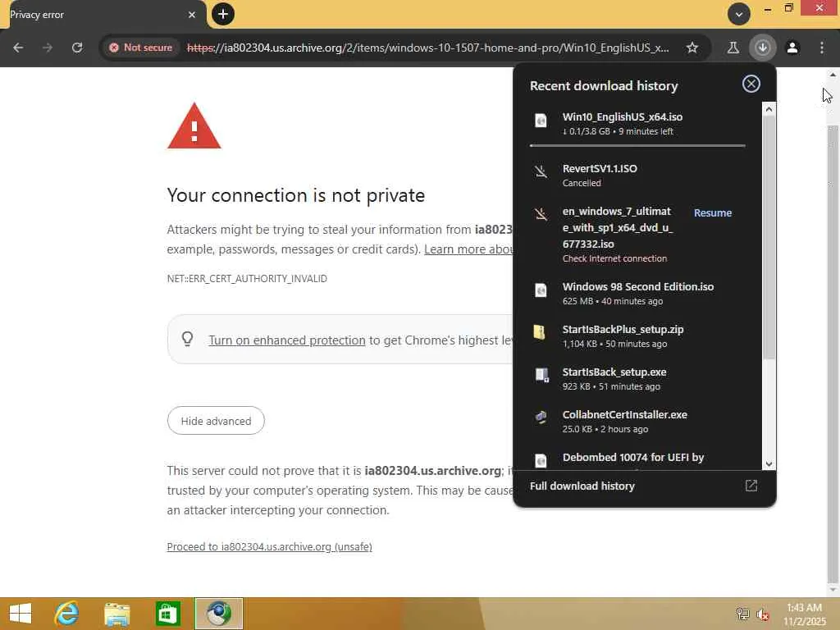This screenshot has height=630, width=840.
Task: Open the taskbar clock and date
Action: pyautogui.click(x=805, y=614)
